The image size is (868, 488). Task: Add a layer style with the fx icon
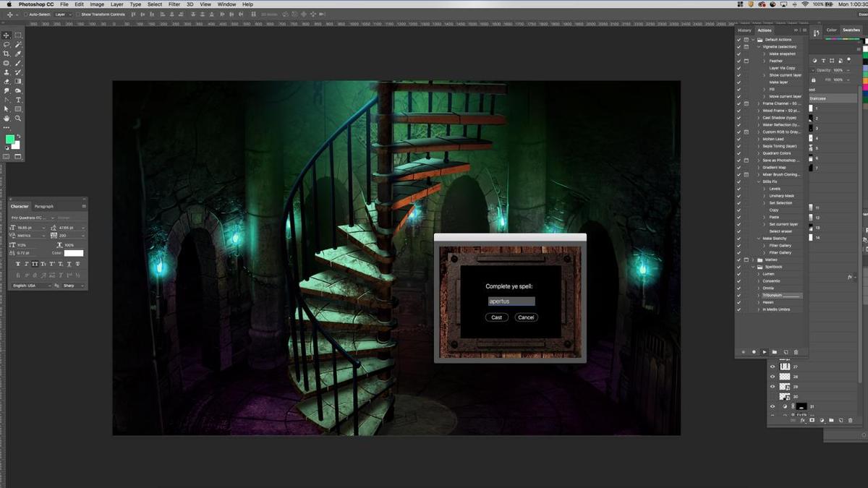803,420
